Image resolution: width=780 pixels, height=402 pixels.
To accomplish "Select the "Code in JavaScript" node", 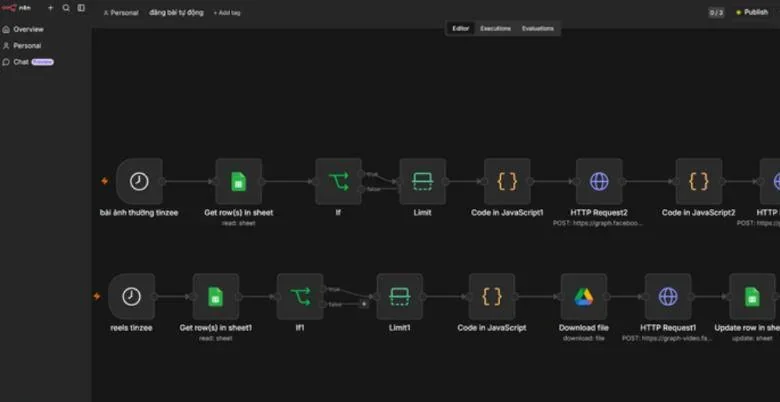I will tap(491, 297).
